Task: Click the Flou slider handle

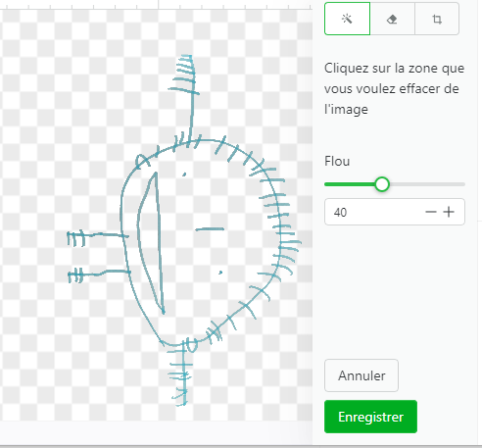Action: click(x=382, y=184)
